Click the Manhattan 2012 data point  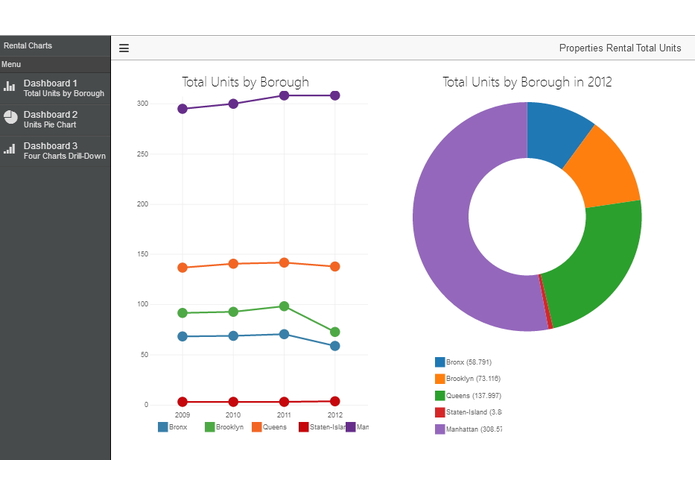pyautogui.click(x=335, y=95)
